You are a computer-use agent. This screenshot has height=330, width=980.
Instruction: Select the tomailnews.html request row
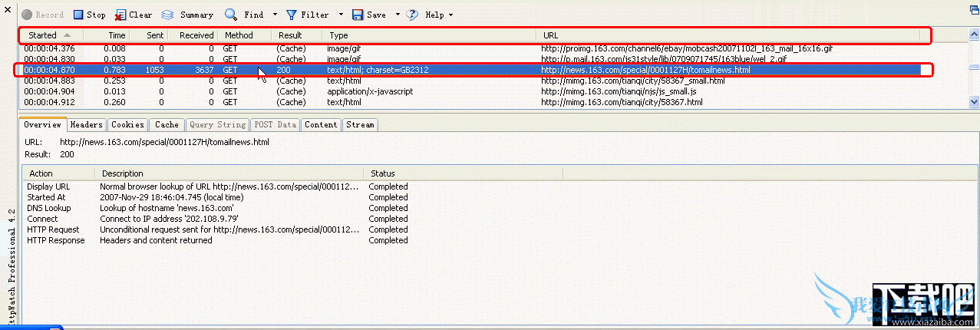(494, 70)
